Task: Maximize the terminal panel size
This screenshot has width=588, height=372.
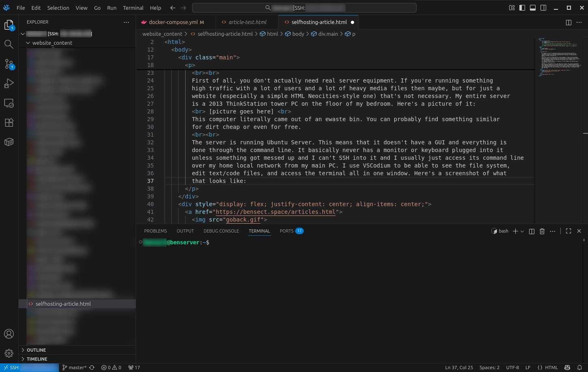Action: coord(569,231)
